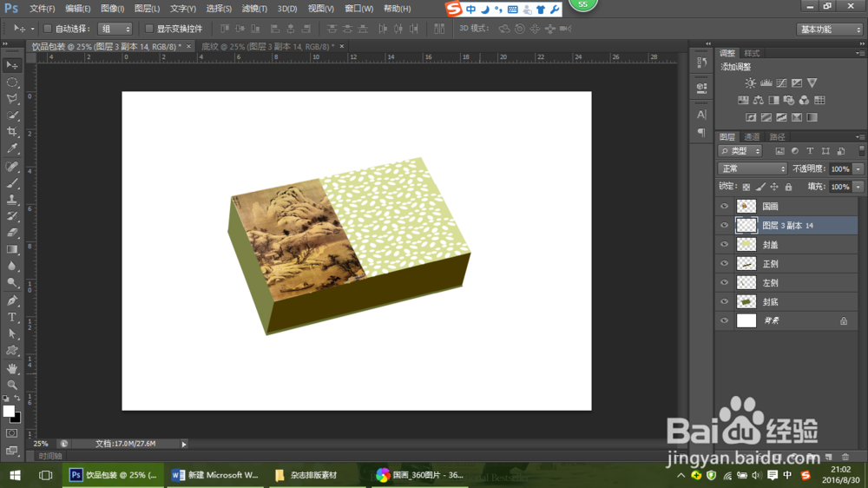Hide the 左侧 layer
Image resolution: width=868 pixels, height=488 pixels.
tap(724, 282)
